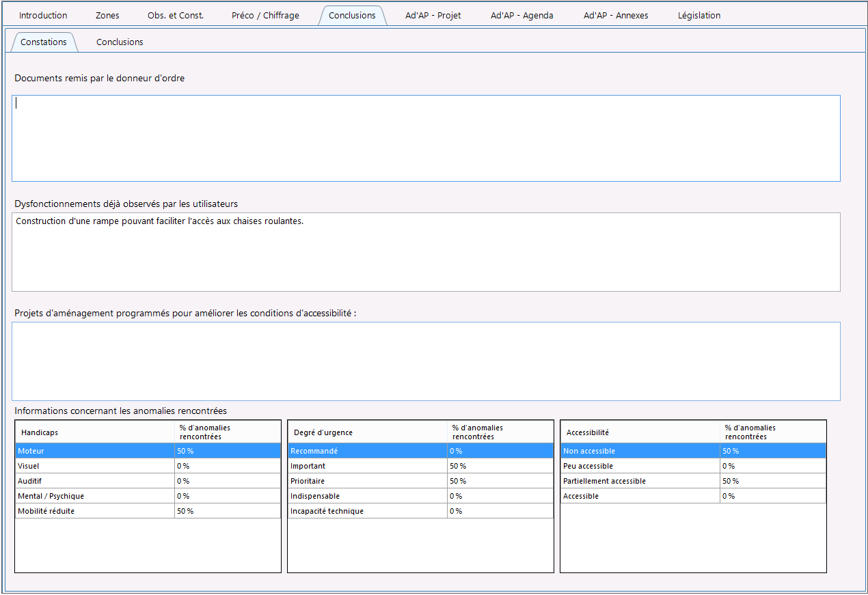Select the Important urgency row
Screen dimensions: 868x595
420,466
